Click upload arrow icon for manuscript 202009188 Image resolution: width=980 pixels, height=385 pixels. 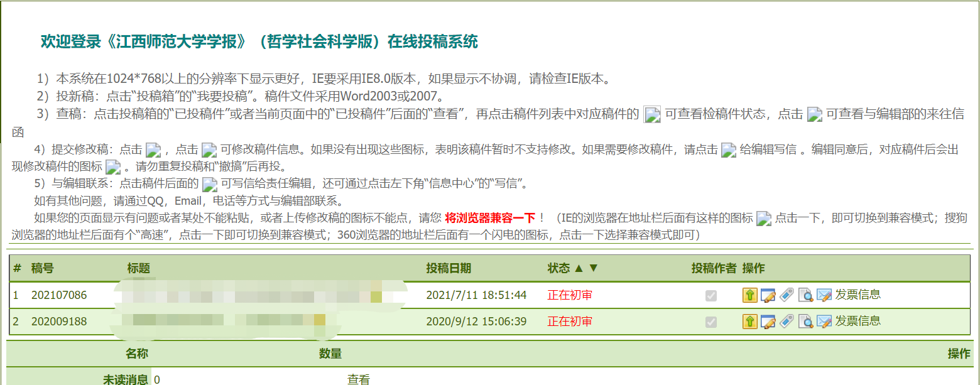click(749, 322)
